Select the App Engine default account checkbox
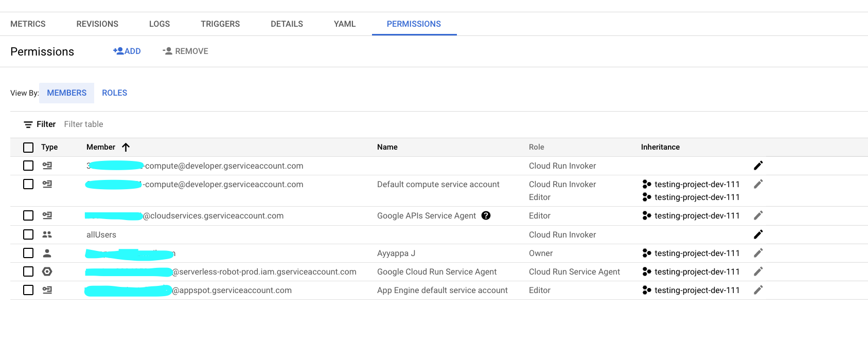The image size is (868, 345). (28, 290)
